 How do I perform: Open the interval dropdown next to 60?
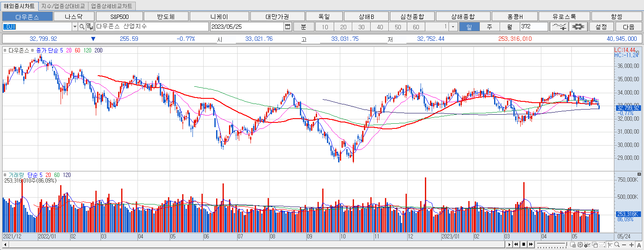pos(452,27)
